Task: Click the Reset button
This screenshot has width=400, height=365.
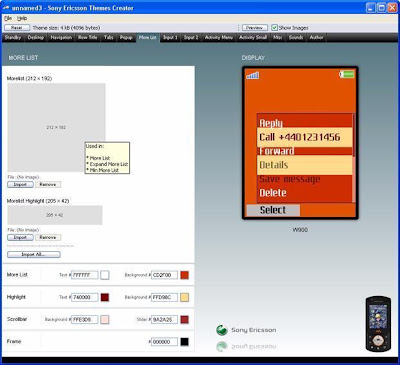Action: point(17,28)
